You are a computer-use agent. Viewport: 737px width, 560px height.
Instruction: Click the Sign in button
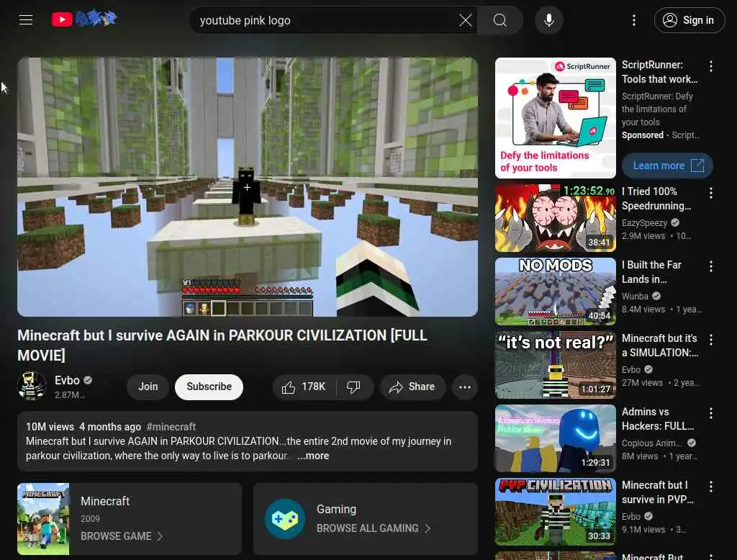click(x=689, y=20)
